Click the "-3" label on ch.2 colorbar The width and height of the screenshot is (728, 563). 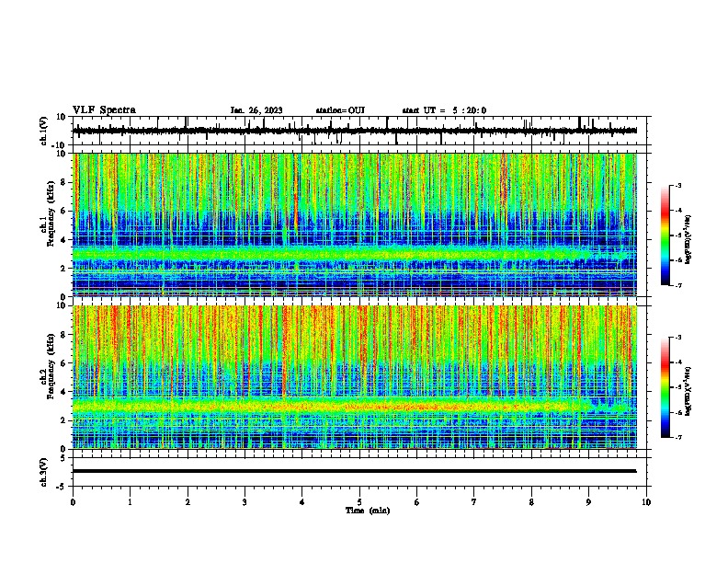coord(678,338)
